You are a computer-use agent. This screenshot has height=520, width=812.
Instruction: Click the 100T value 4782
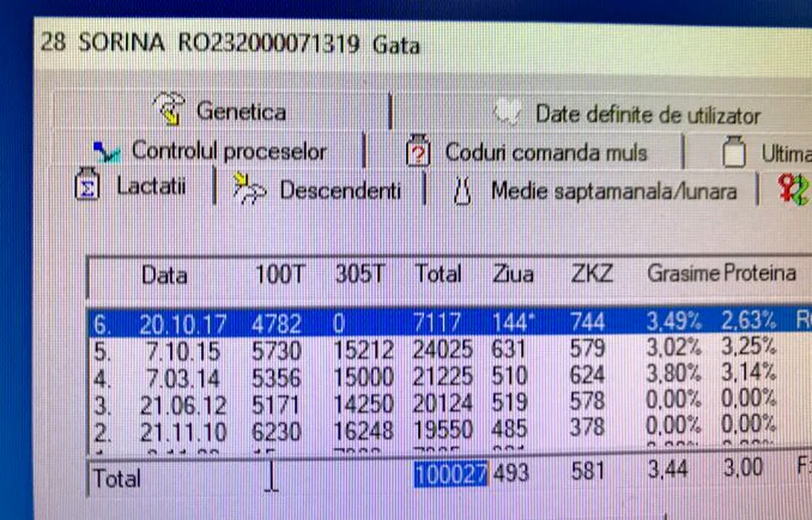point(276,325)
